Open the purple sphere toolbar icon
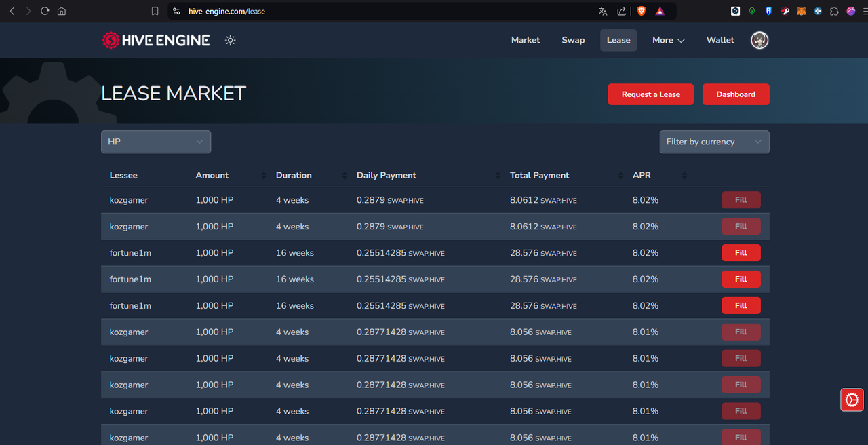 tap(851, 11)
